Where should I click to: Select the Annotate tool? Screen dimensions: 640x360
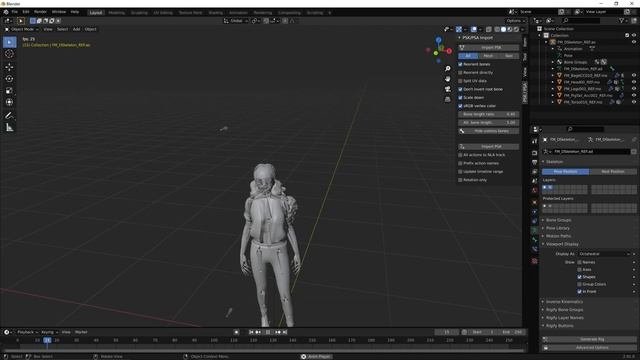click(9, 116)
